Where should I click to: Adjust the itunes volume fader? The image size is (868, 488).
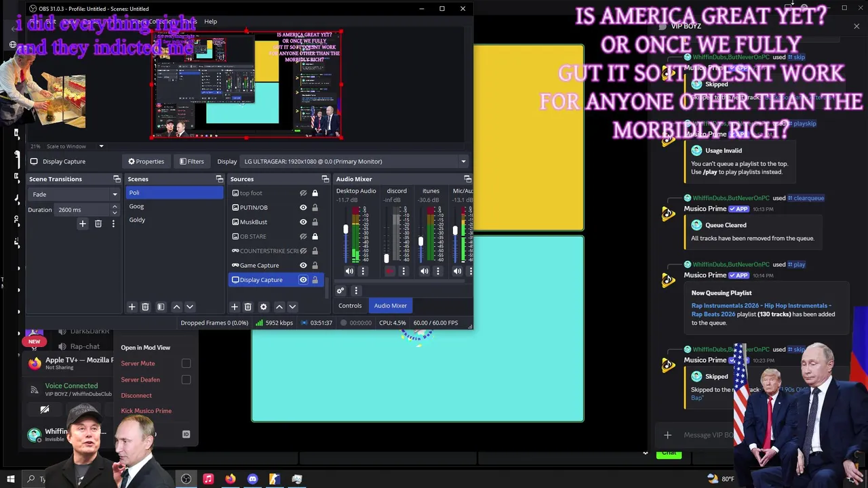421,241
